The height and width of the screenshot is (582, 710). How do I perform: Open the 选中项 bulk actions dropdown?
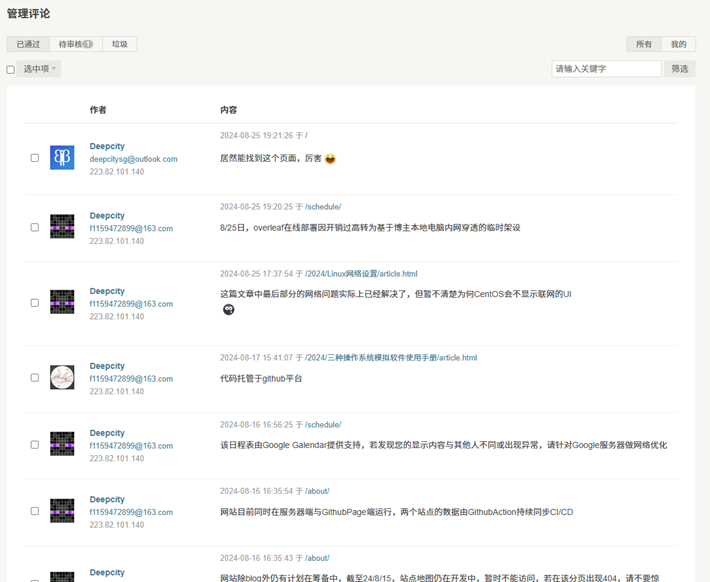[x=39, y=69]
